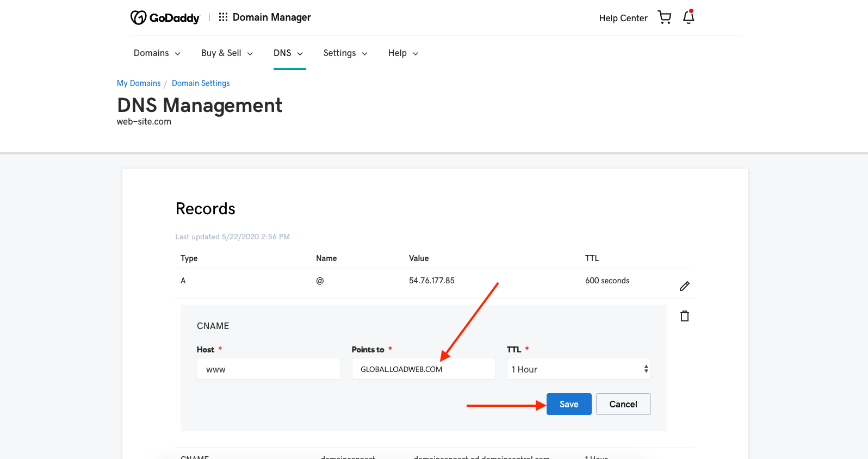The width and height of the screenshot is (868, 459).
Task: Open the TTL dropdown showing 1 Hour
Action: [x=579, y=369]
